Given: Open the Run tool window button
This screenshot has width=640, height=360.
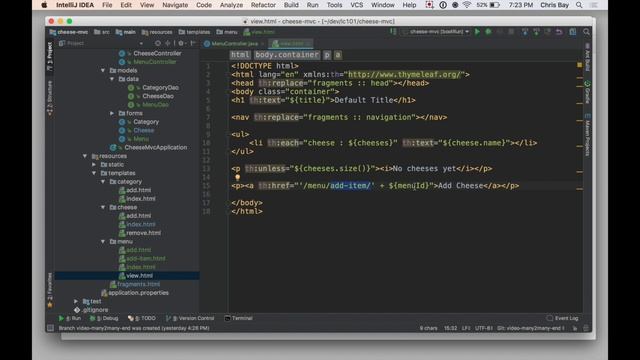Looking at the screenshot, I should click(x=70, y=318).
